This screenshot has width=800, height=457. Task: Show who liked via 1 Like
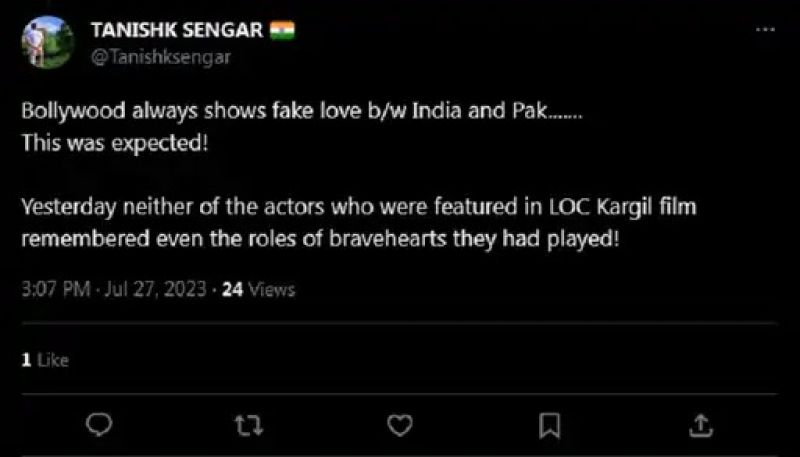point(45,360)
